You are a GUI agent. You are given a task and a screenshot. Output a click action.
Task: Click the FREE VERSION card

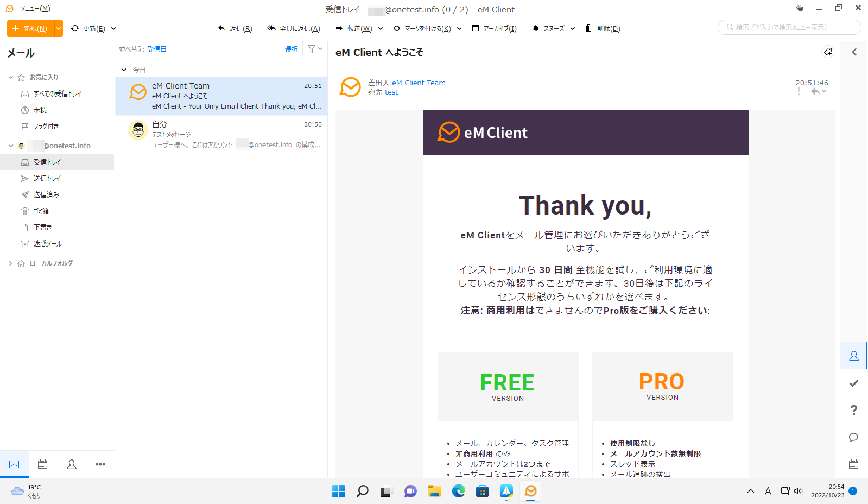508,386
